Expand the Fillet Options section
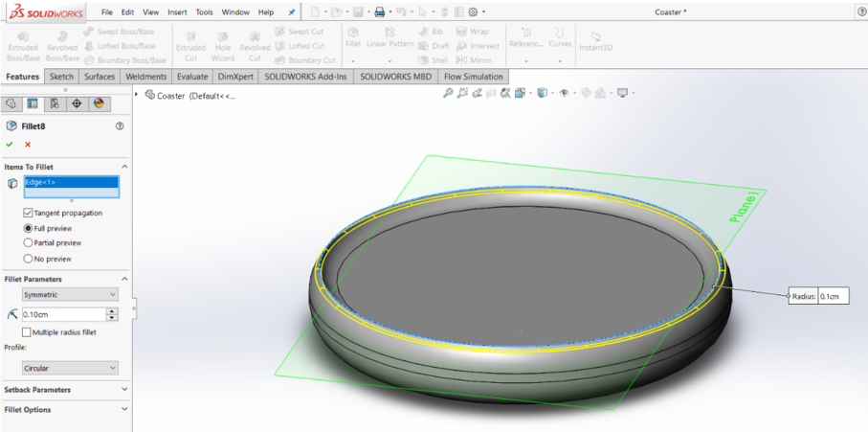868x432 pixels. click(124, 410)
